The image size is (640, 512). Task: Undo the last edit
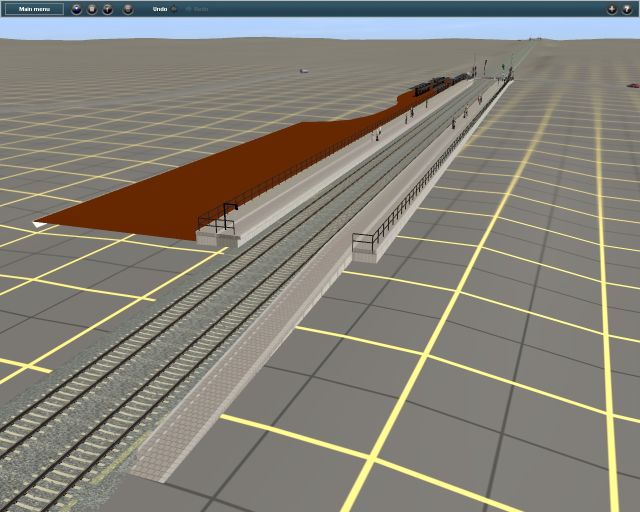pyautogui.click(x=159, y=9)
